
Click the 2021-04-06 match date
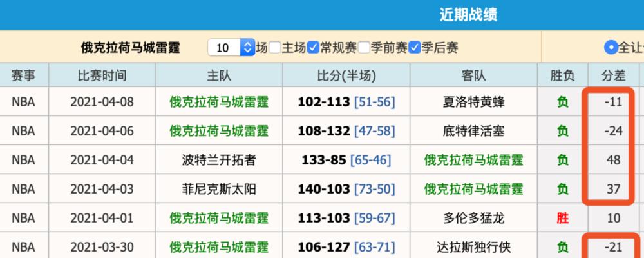tap(102, 131)
